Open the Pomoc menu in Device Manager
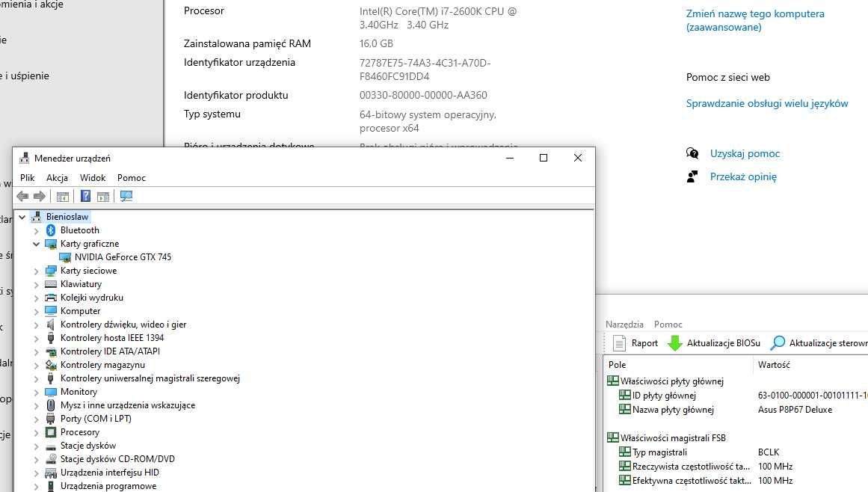Image resolution: width=868 pixels, height=492 pixels. click(x=131, y=178)
